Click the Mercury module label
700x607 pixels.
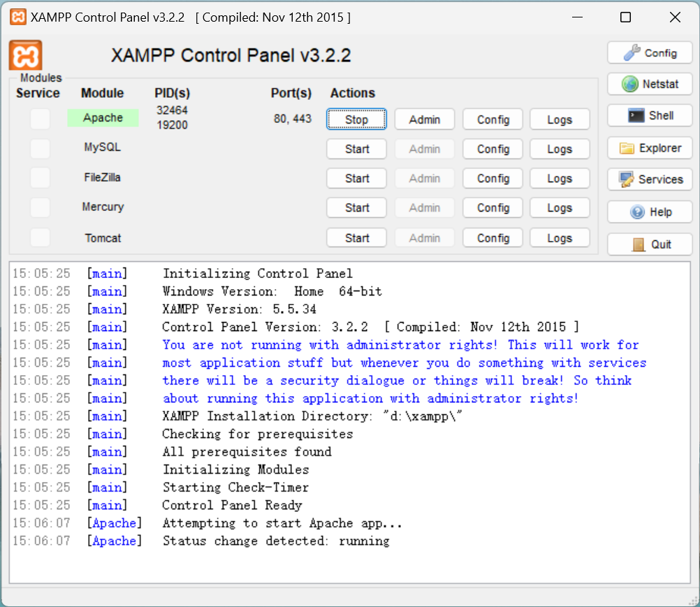[x=103, y=207]
